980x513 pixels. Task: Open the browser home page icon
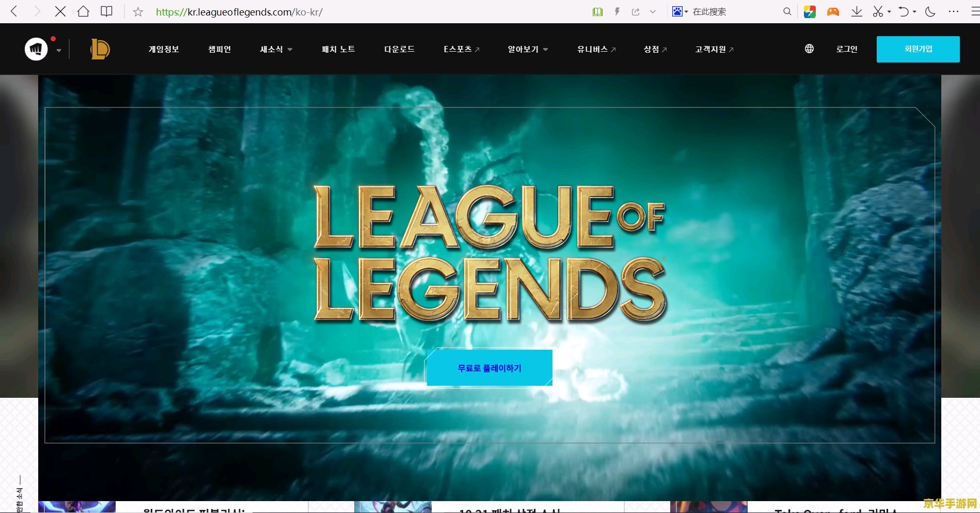click(83, 11)
